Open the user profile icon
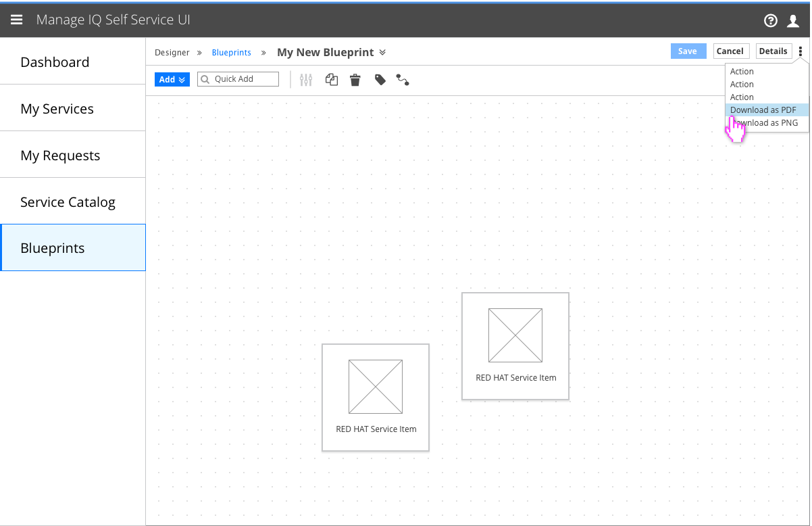The image size is (812, 526). tap(793, 20)
